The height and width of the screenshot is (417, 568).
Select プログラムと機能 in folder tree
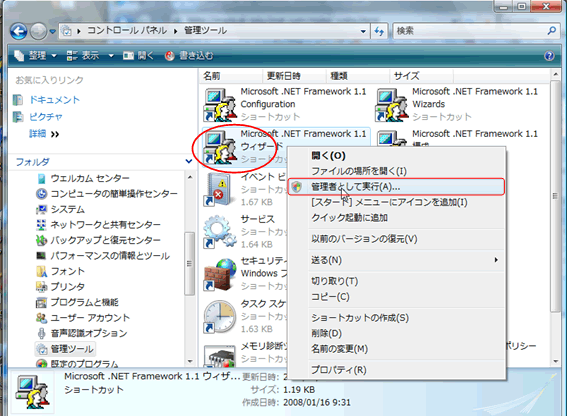pyautogui.click(x=84, y=302)
